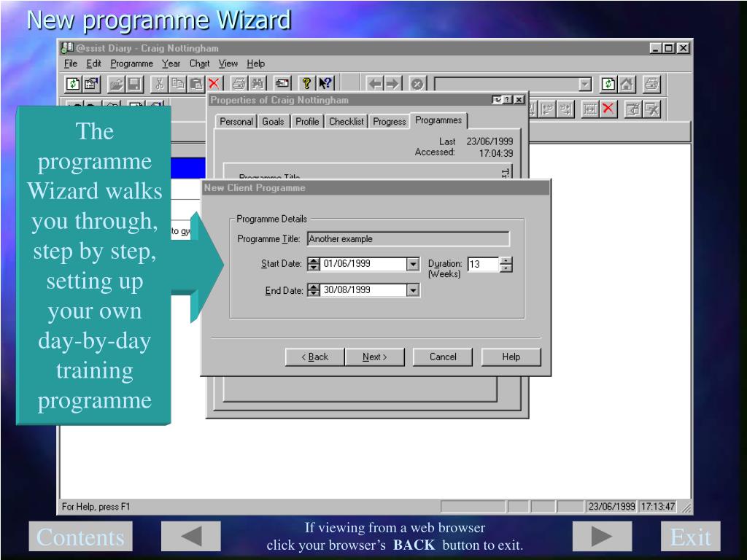Image resolution: width=747 pixels, height=560 pixels.
Task: Click the Duration weeks field showing 13
Action: point(484,264)
